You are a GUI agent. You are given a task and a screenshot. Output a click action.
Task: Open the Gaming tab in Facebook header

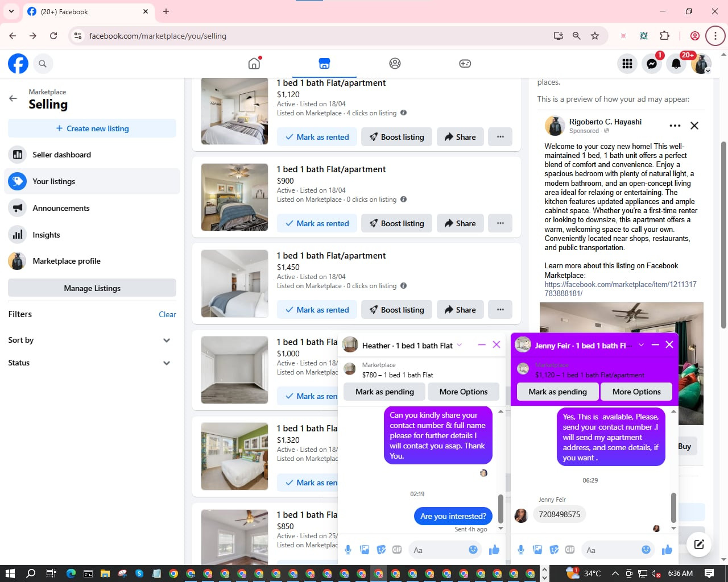click(x=465, y=63)
